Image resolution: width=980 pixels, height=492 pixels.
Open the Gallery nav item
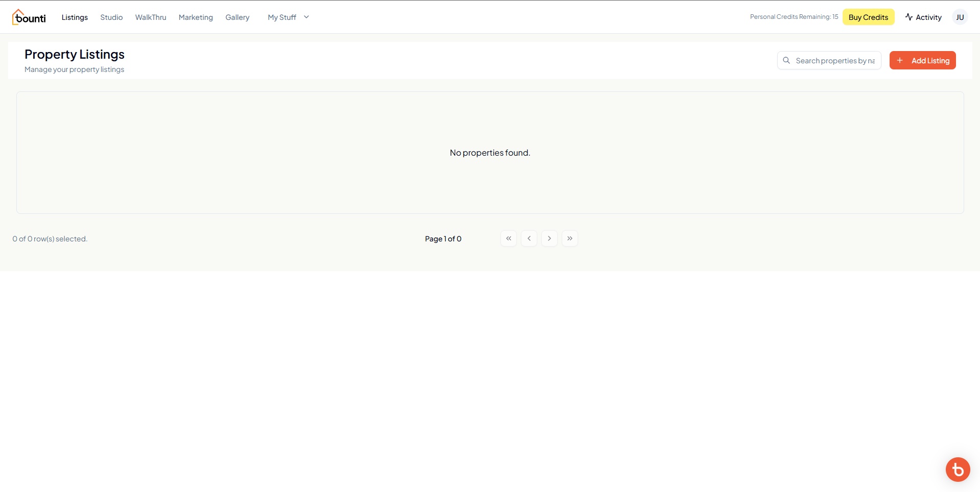[237, 17]
